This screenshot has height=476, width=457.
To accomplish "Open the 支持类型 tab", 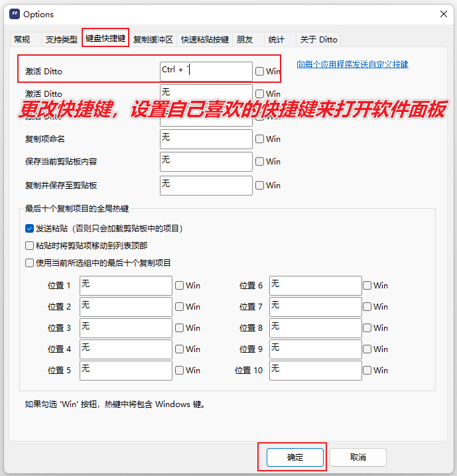I will pyautogui.click(x=61, y=40).
